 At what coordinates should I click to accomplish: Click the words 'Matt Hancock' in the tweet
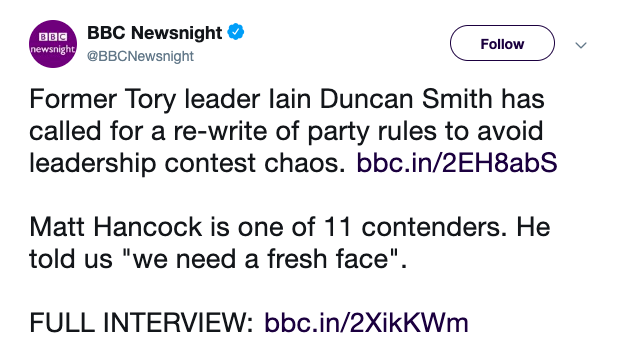[x=116, y=226]
